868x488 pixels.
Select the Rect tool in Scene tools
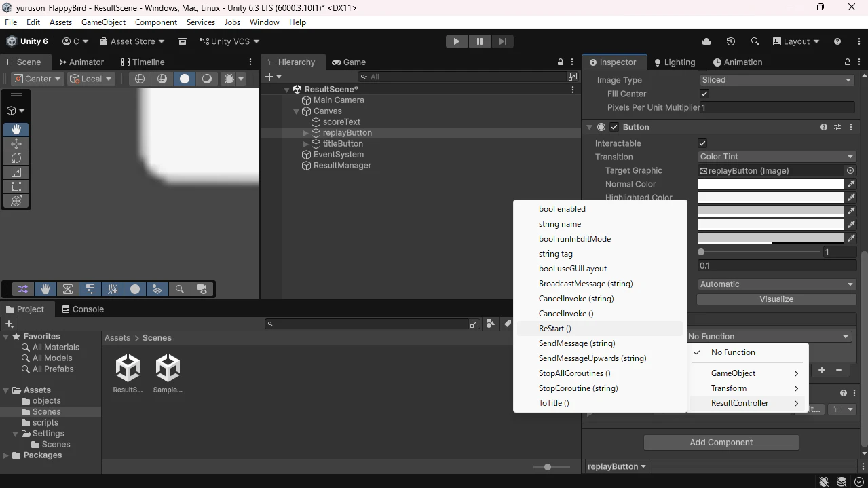click(x=16, y=187)
